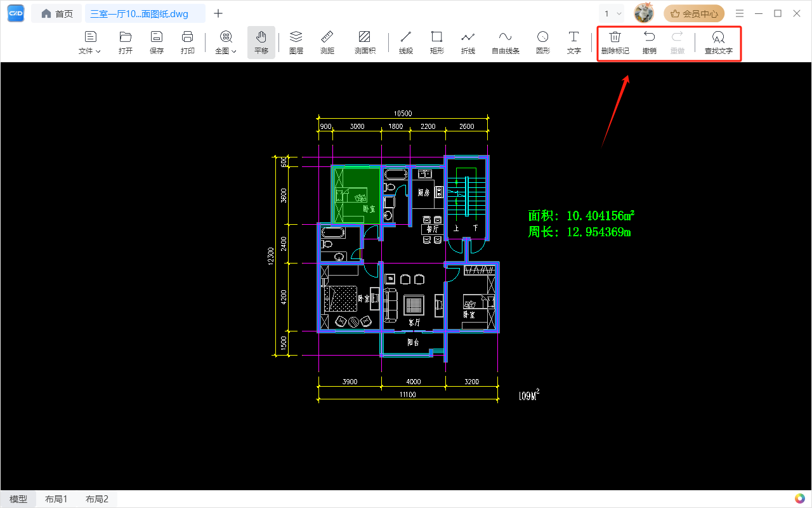Open the 会员中心 member center
Image resolution: width=812 pixels, height=508 pixels.
point(694,13)
